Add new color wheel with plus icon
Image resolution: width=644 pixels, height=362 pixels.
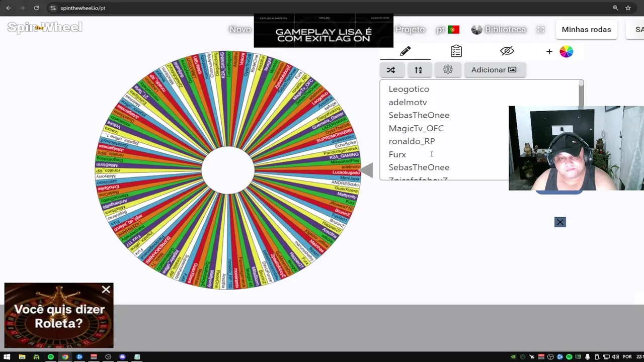click(x=559, y=51)
